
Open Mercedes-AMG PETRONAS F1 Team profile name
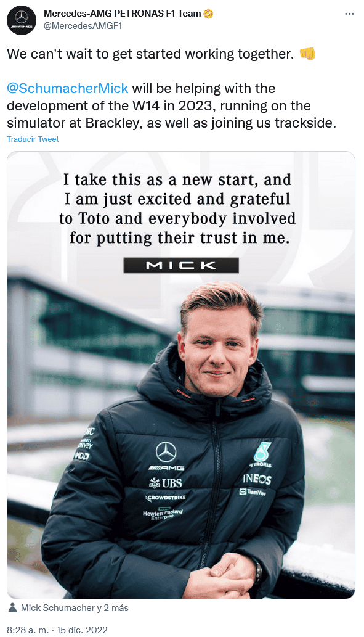[122, 14]
